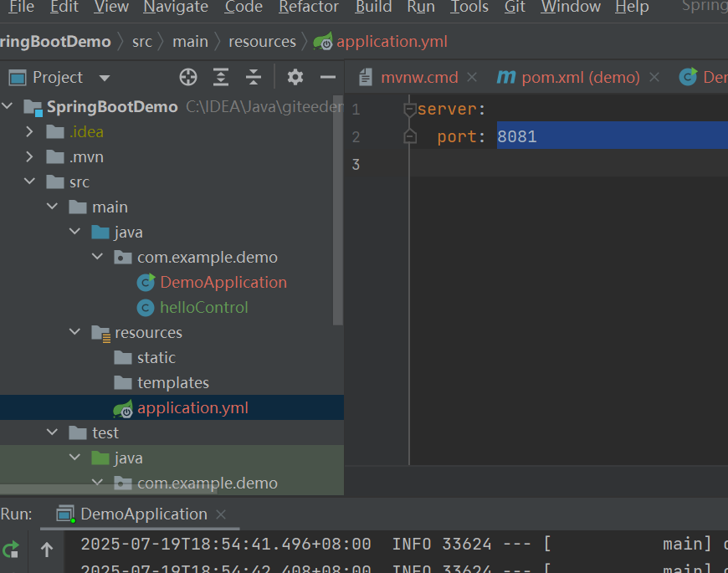Image resolution: width=728 pixels, height=573 pixels.
Task: Select DemoApplication in project tree
Action: click(223, 282)
